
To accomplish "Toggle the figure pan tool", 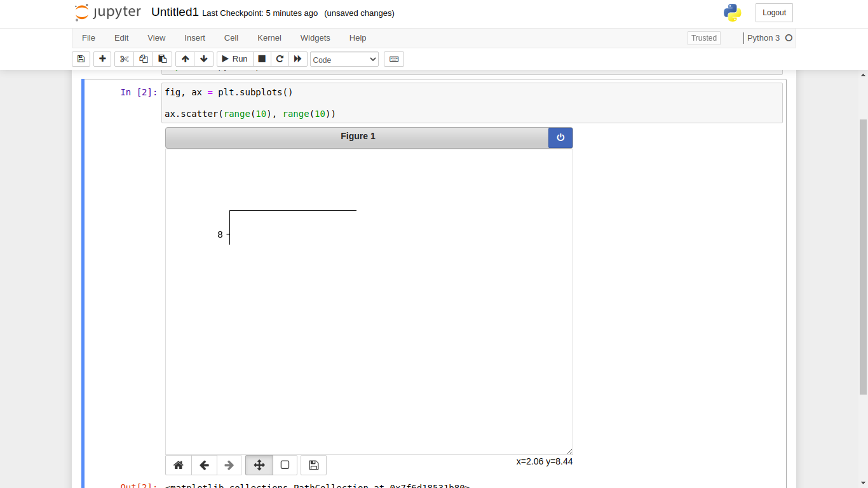I will click(x=259, y=465).
